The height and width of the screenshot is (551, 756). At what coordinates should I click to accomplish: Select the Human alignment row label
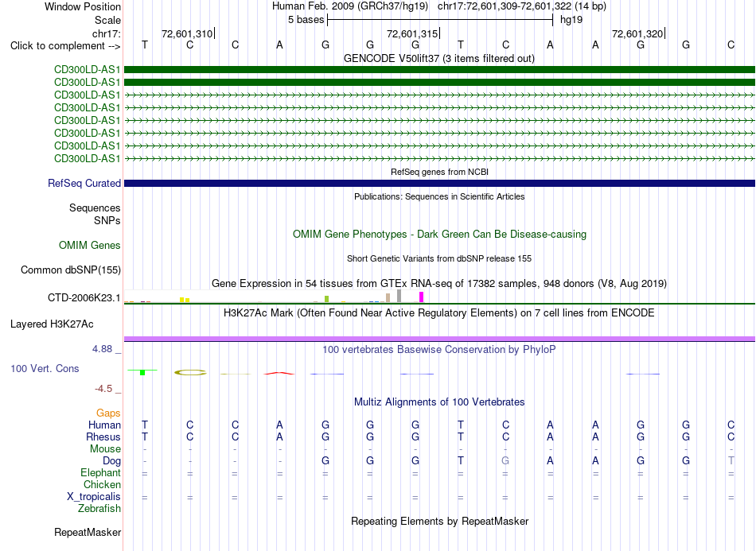coord(104,425)
